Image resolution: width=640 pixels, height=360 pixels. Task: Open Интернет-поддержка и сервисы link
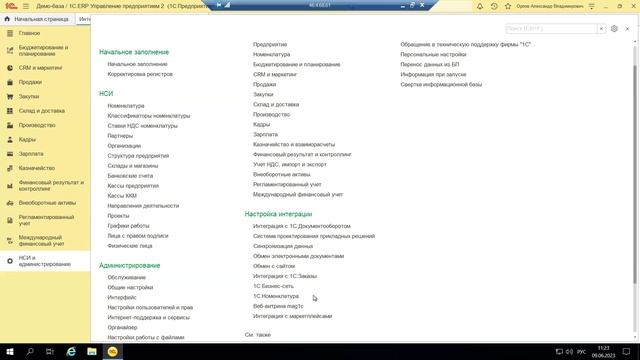click(x=149, y=317)
